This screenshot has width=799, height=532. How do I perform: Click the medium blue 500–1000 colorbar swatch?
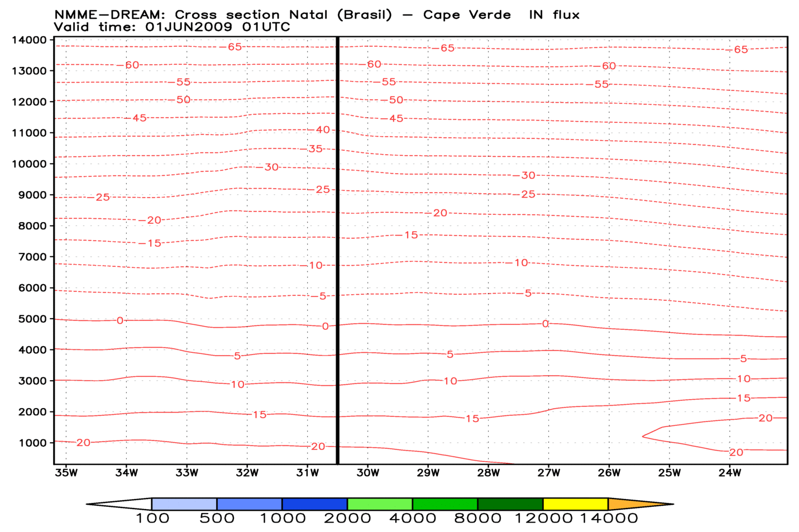pos(250,504)
